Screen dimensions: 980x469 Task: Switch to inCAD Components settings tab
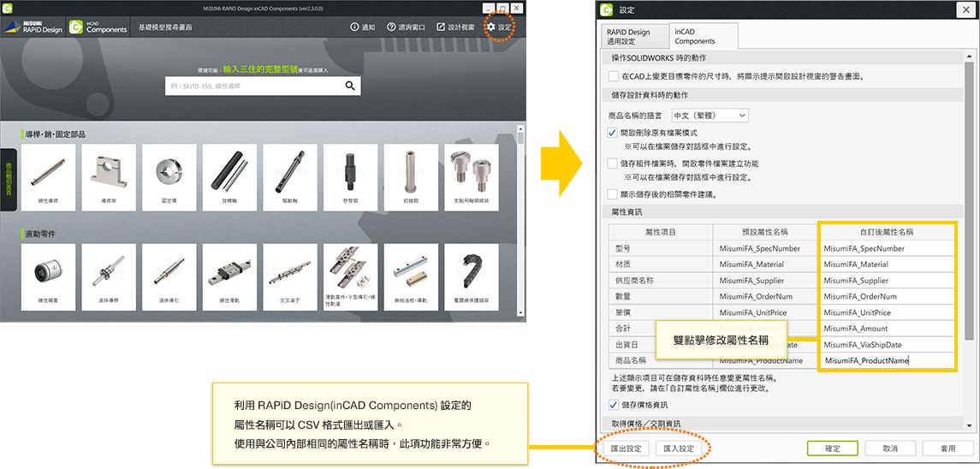coord(704,37)
